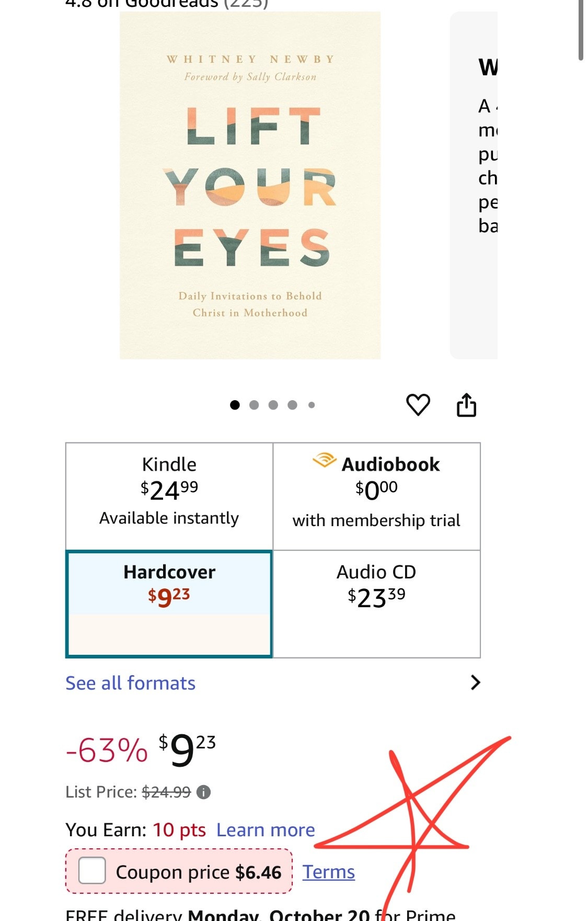Open the See all formats link

131,683
